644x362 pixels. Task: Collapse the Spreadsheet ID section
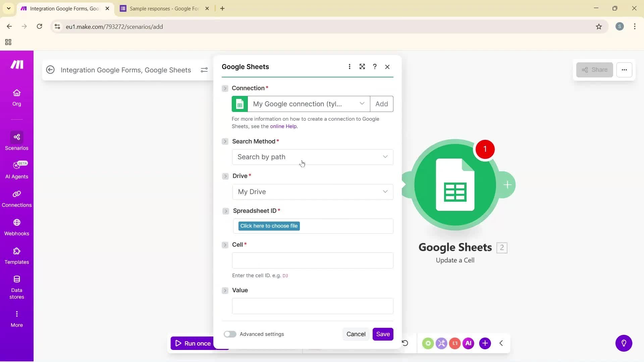[226, 211]
